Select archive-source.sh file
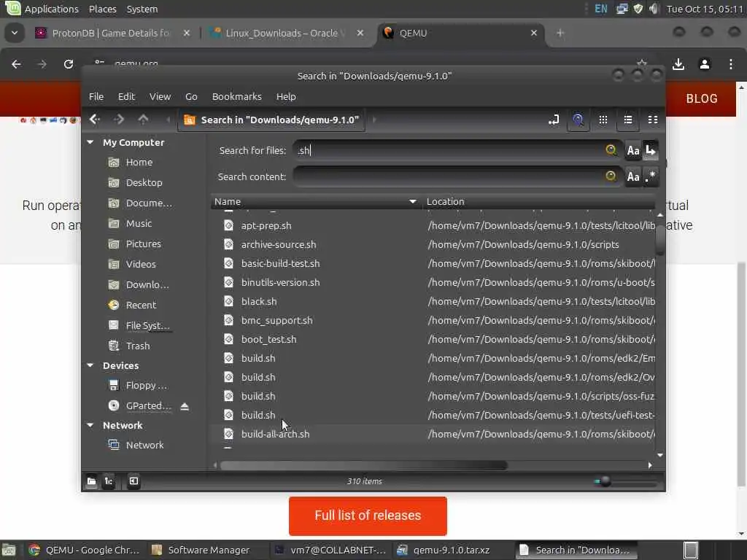This screenshot has height=560, width=747. tap(279, 245)
